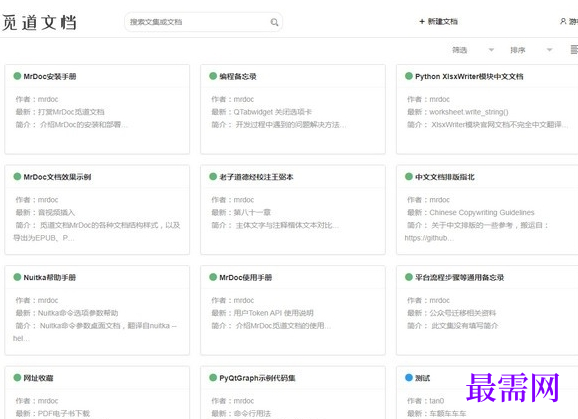Open the user account icon
The width and height of the screenshot is (578, 419).
click(563, 21)
